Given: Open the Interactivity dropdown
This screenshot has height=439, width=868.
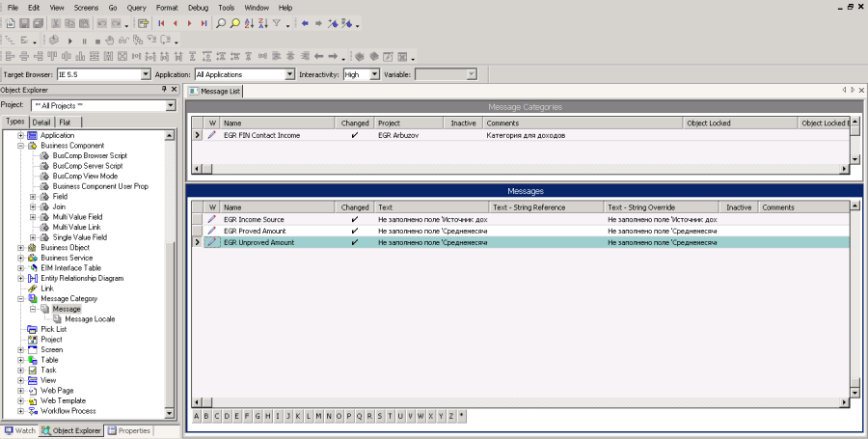Looking at the screenshot, I should pos(375,74).
